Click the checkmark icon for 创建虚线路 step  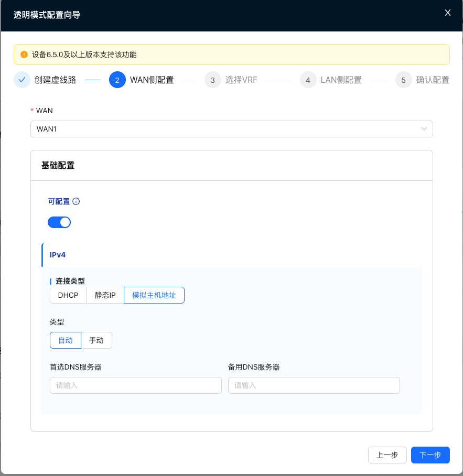click(x=22, y=80)
